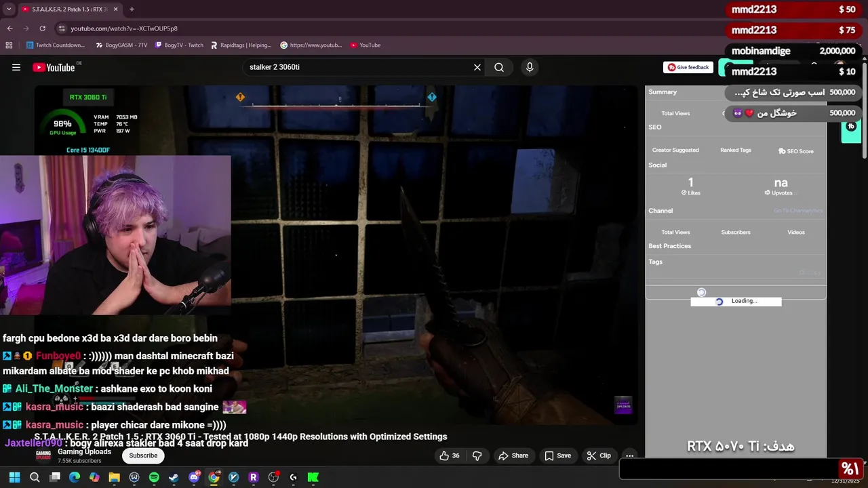Viewport: 868px width, 488px height.
Task: Open Gaming Uploads channel name link
Action: [84, 451]
